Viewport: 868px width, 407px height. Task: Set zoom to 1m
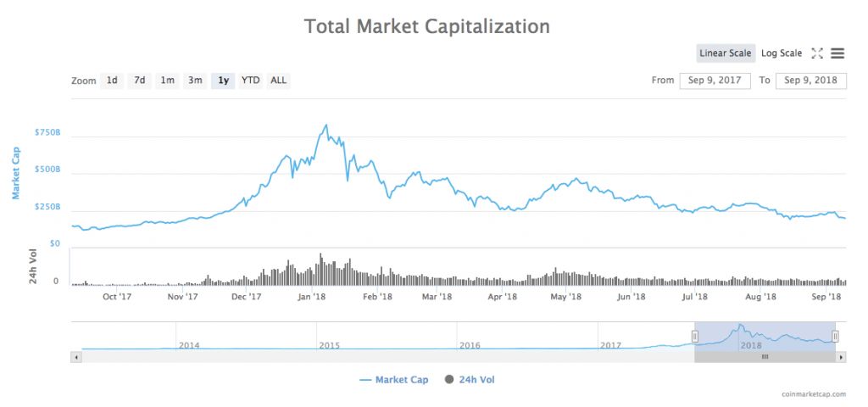[x=168, y=81]
